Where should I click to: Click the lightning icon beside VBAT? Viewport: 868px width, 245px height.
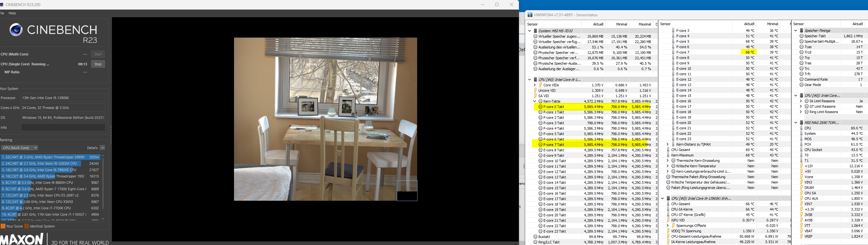(x=802, y=231)
